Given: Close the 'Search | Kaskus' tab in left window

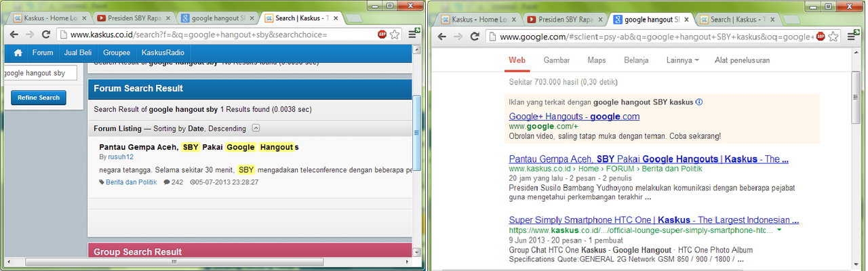Looking at the screenshot, I should [x=334, y=19].
